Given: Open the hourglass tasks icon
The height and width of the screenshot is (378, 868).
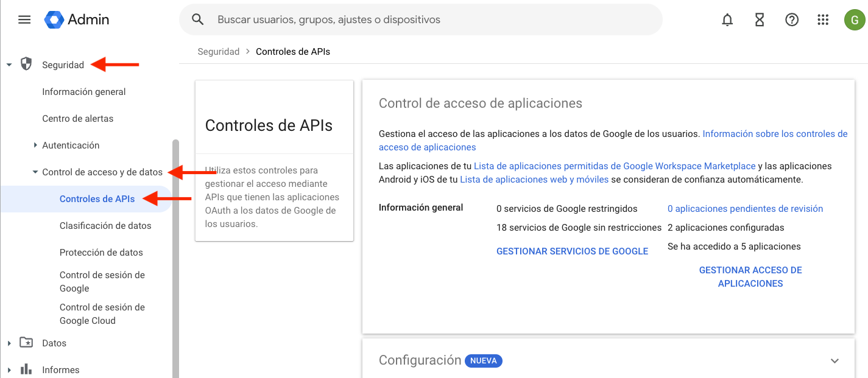Looking at the screenshot, I should click(759, 19).
